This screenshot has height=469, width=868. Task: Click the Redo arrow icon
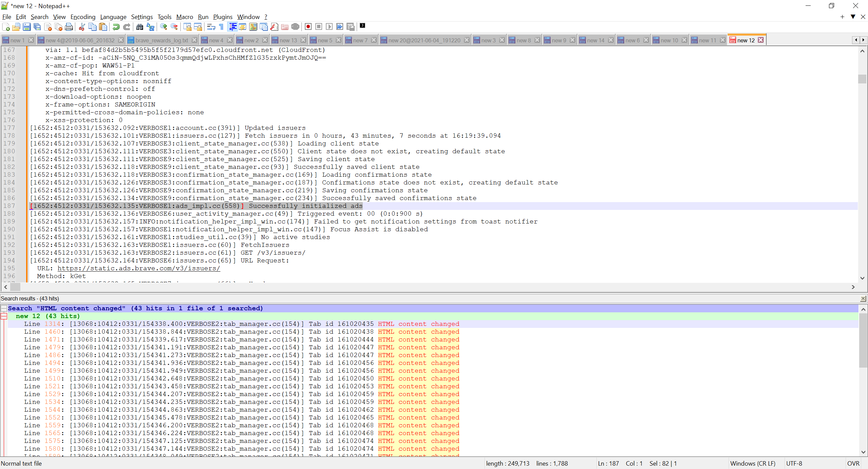(126, 27)
